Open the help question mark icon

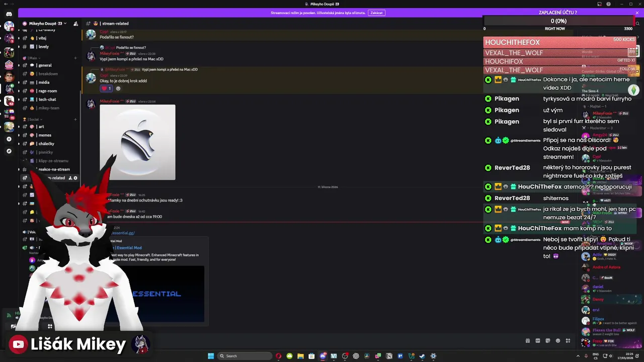click(x=609, y=4)
